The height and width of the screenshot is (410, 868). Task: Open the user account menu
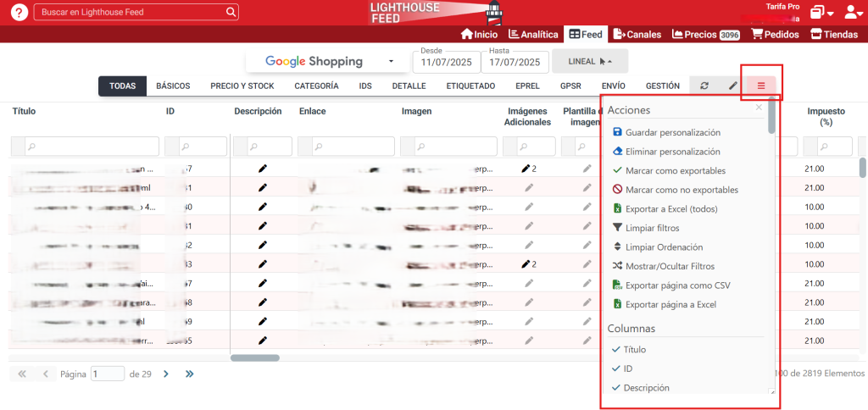click(x=854, y=12)
